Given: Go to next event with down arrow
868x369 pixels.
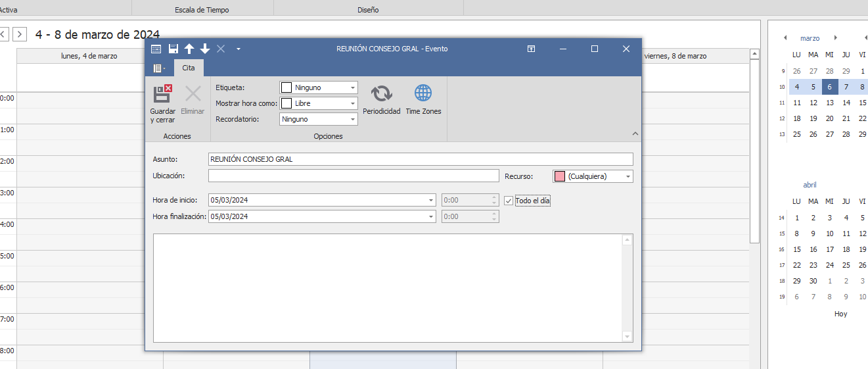Looking at the screenshot, I should click(205, 49).
